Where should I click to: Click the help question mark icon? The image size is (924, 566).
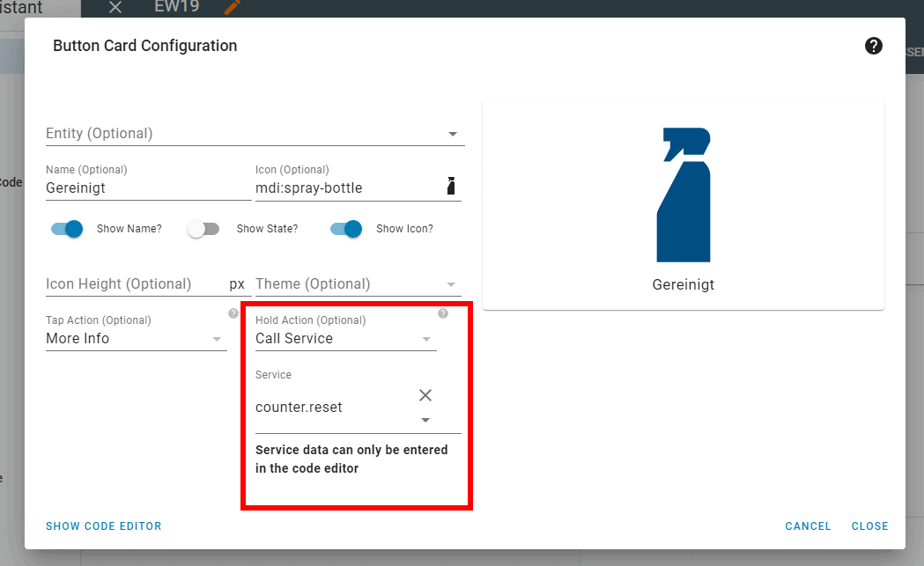tap(873, 46)
